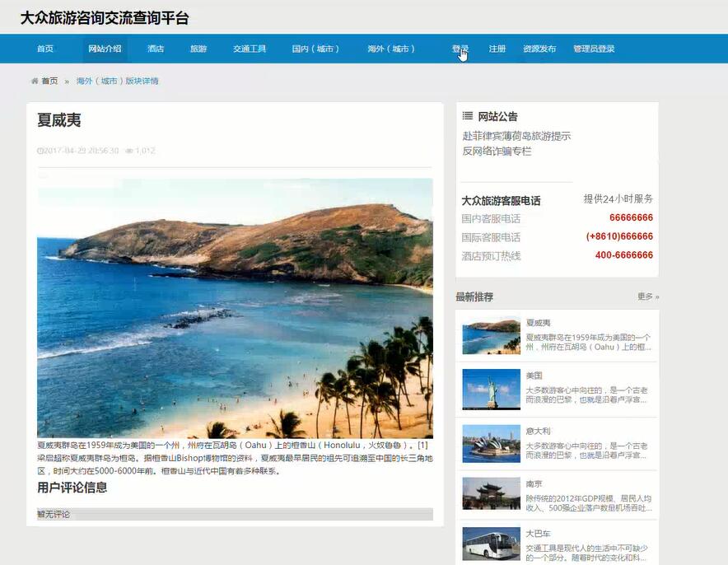The image size is (728, 565).
Task: Click the 网站公告 heading text
Action: (x=497, y=116)
